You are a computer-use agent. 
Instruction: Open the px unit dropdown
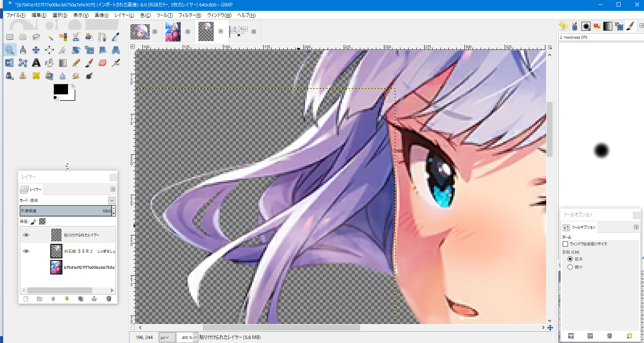coord(167,337)
